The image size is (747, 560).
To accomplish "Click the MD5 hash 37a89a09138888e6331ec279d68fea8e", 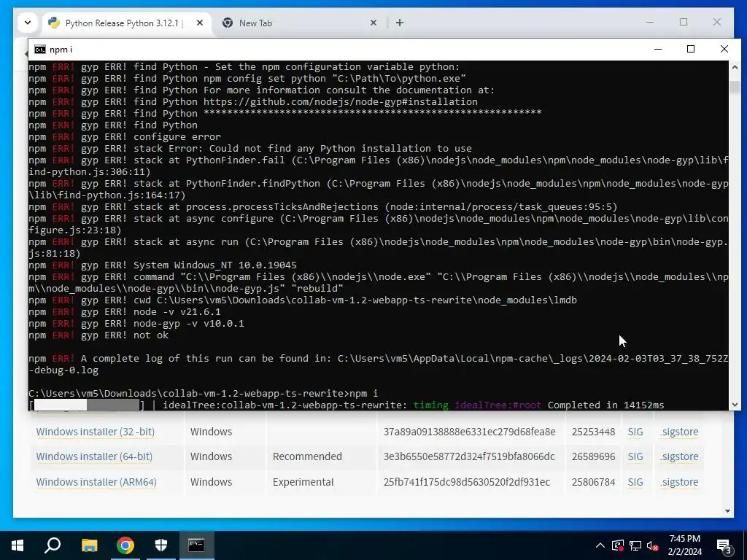I will coord(469,432).
